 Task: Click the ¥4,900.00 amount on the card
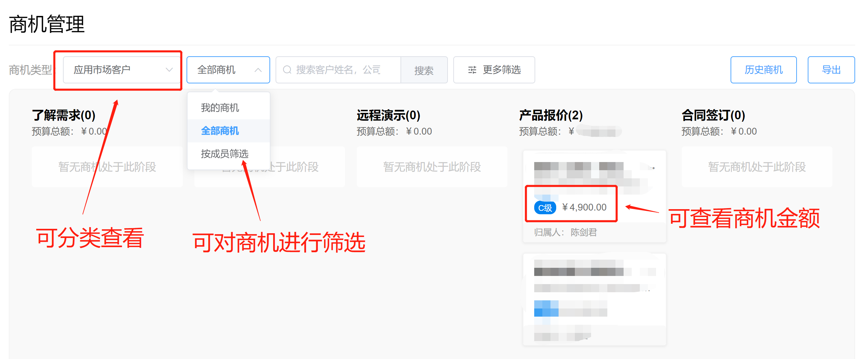584,207
